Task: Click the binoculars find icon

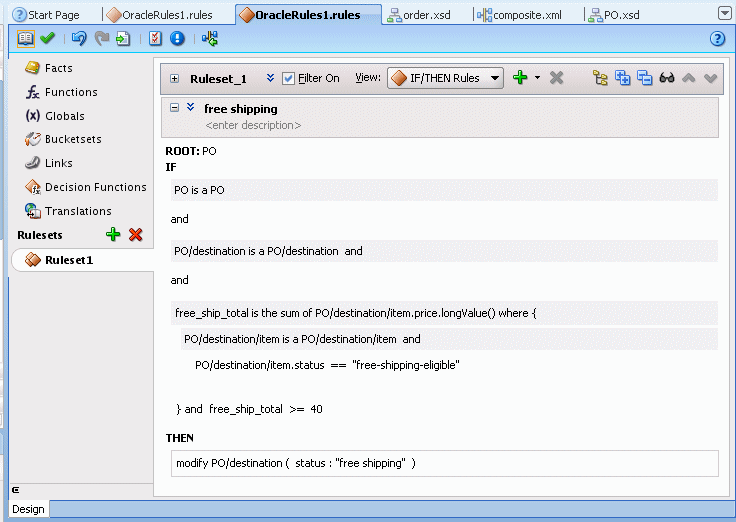Action: tap(667, 78)
